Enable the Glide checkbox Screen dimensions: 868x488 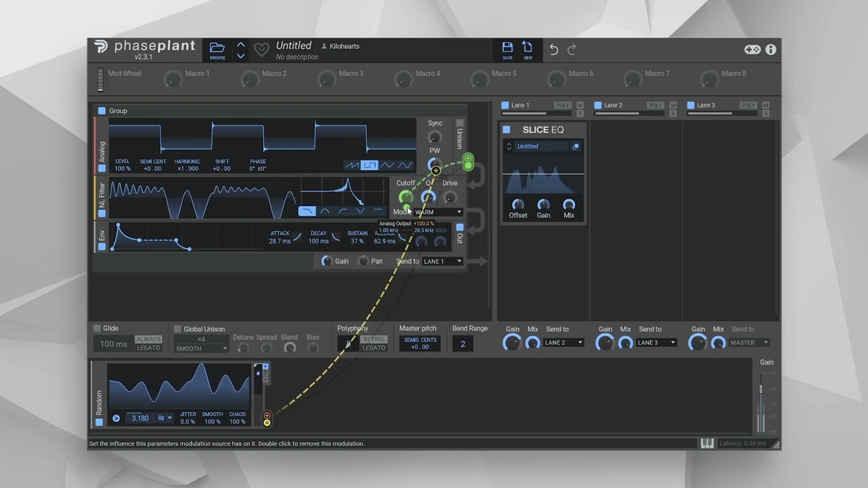(x=97, y=328)
